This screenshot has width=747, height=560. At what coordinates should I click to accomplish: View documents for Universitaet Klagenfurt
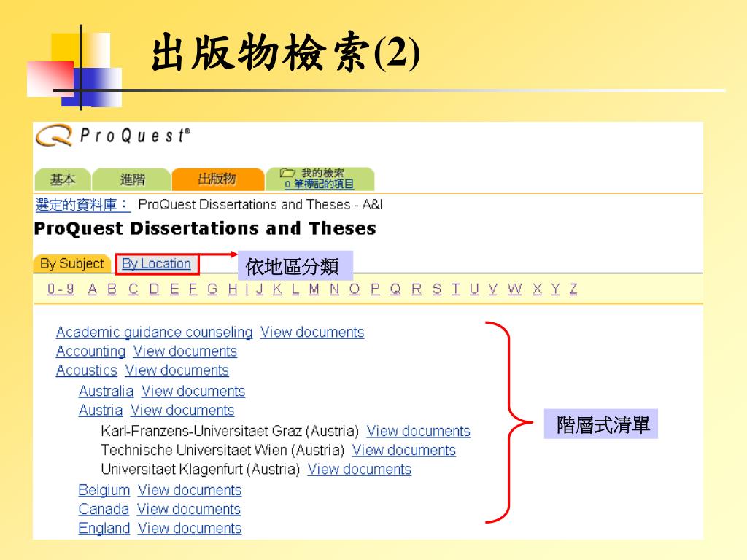point(359,470)
